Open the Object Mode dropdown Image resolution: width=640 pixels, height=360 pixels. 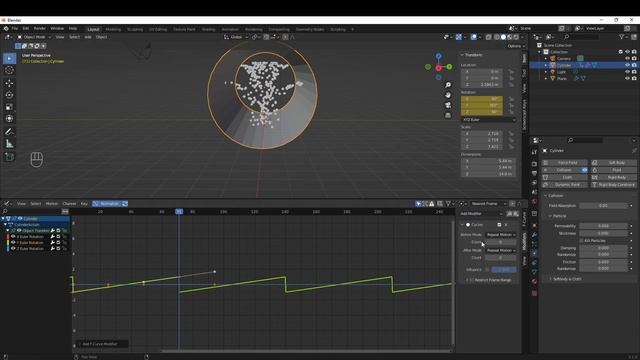coord(34,37)
